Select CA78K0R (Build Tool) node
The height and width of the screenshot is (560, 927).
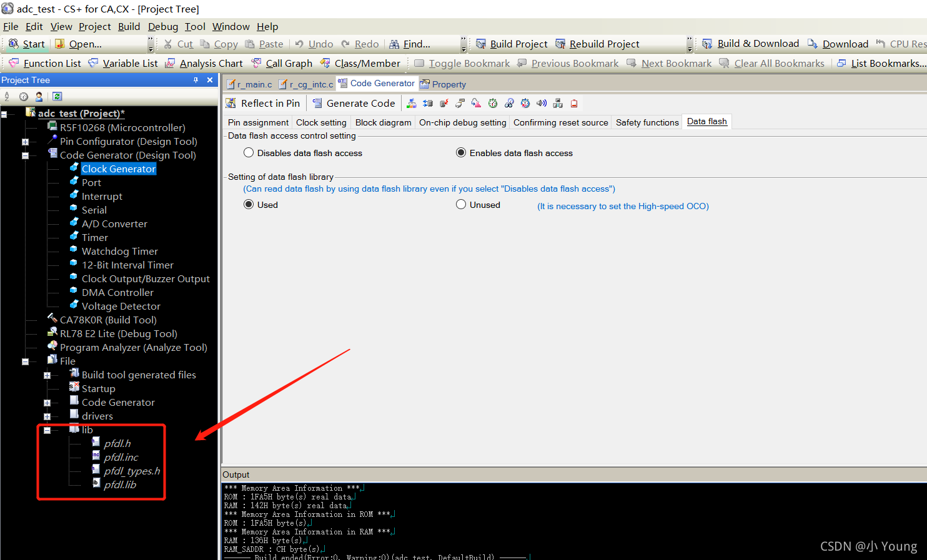pos(108,320)
